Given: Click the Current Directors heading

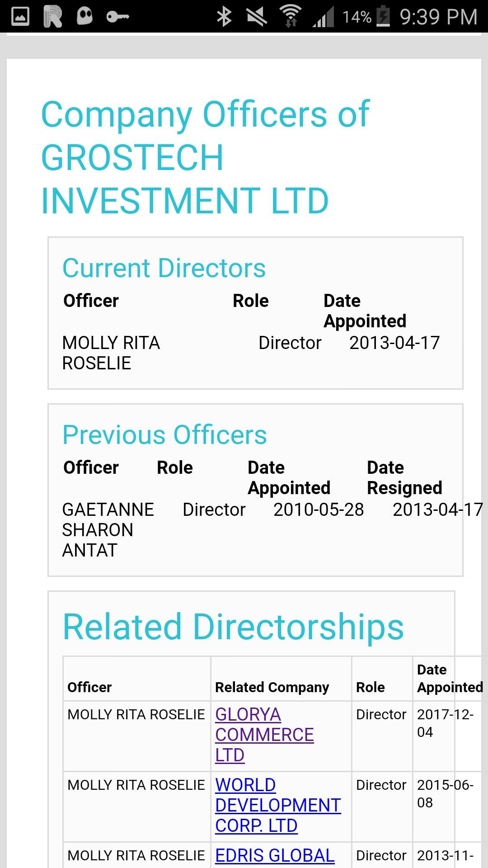Looking at the screenshot, I should coord(164,268).
